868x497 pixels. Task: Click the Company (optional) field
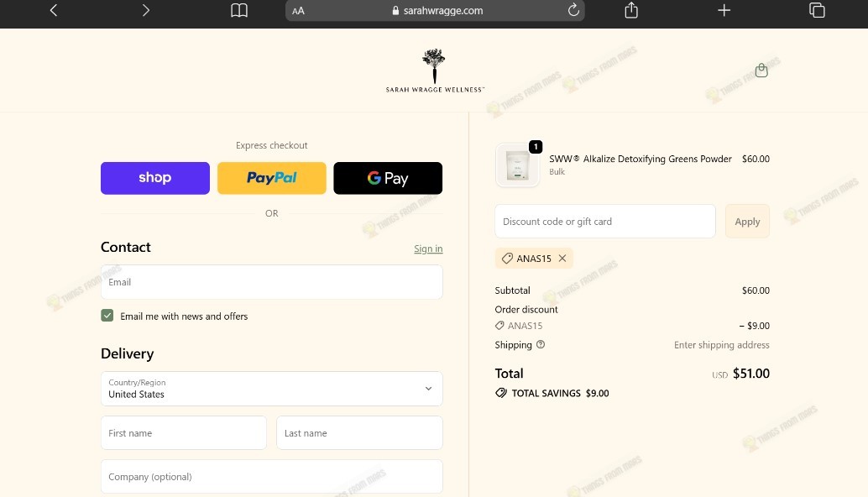[x=272, y=477]
